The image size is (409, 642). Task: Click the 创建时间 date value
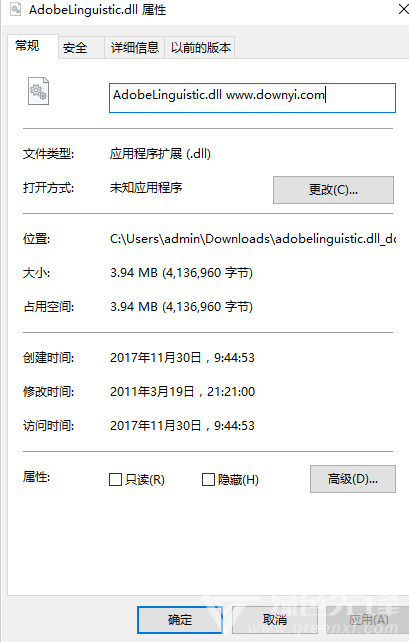pos(182,357)
